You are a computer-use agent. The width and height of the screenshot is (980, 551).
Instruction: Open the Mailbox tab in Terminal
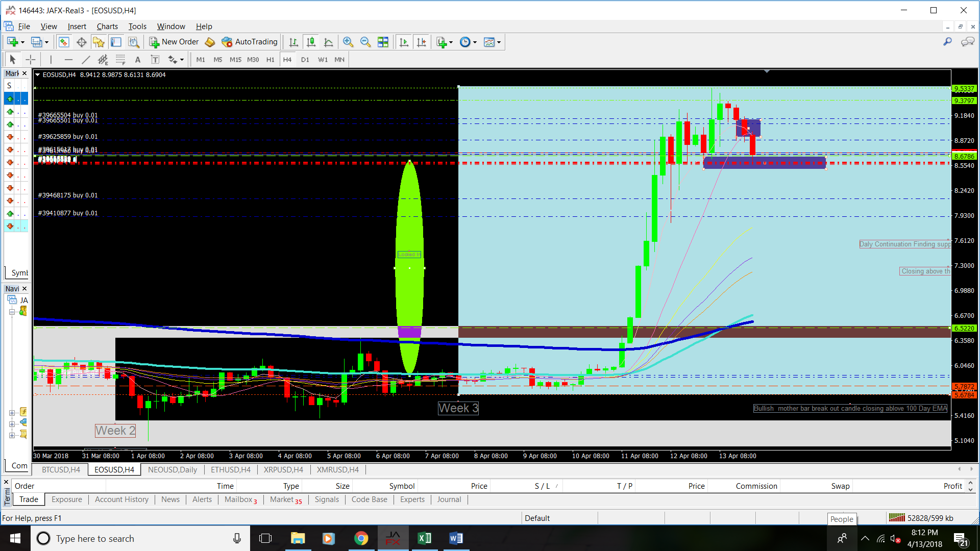pyautogui.click(x=237, y=499)
